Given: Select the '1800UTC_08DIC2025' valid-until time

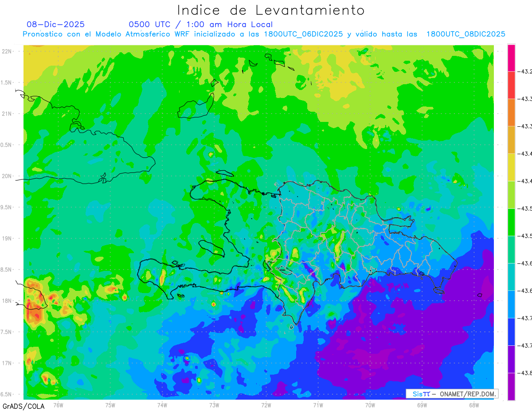Looking at the screenshot, I should 466,34.
